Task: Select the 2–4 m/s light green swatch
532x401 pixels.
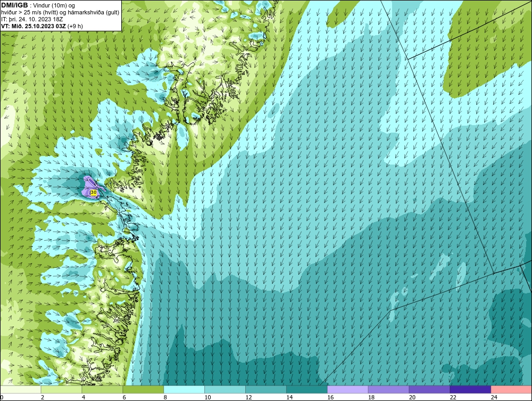Action: (x=61, y=389)
